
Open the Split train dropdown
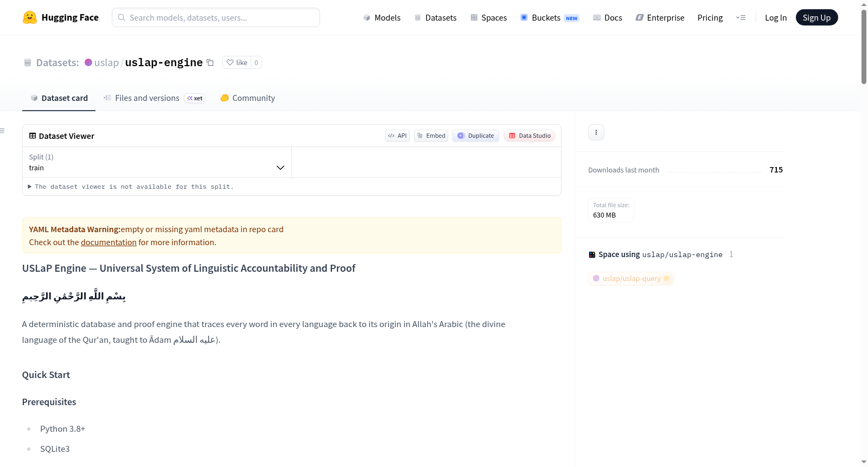coord(157,162)
